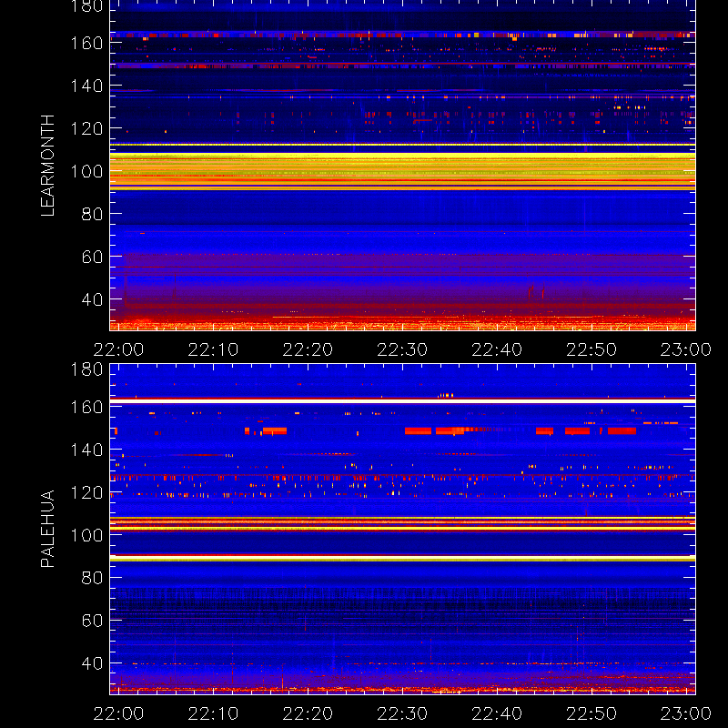This screenshot has width=728, height=728.
Task: Select the 140 tick label on PALEHUA axis
Action: click(x=86, y=450)
